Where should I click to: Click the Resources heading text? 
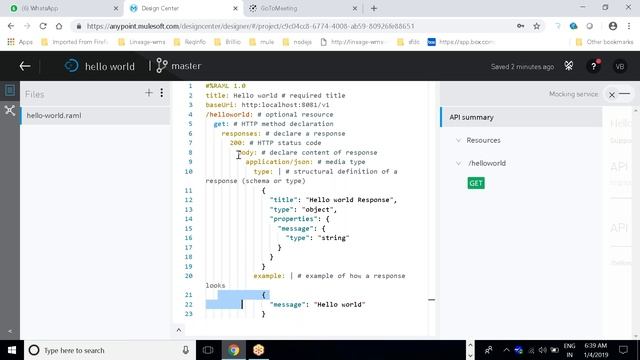tap(483, 140)
